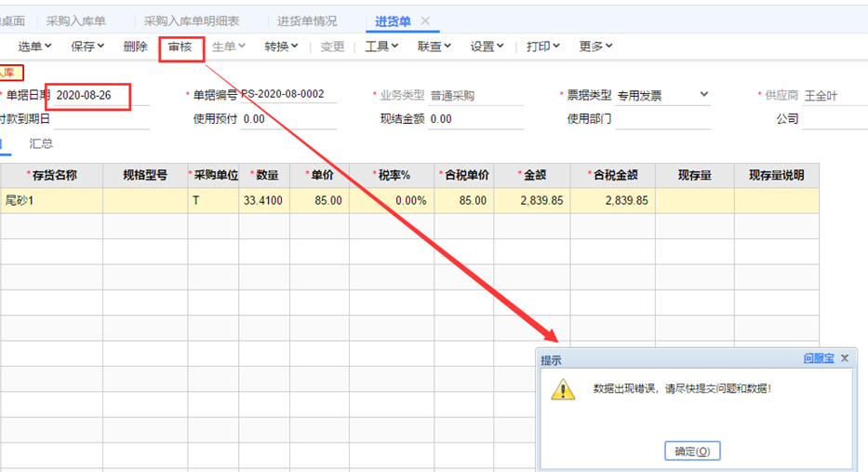The height and width of the screenshot is (472, 868).
Task: Switch to the 进货单情况 tab
Action: [x=307, y=21]
